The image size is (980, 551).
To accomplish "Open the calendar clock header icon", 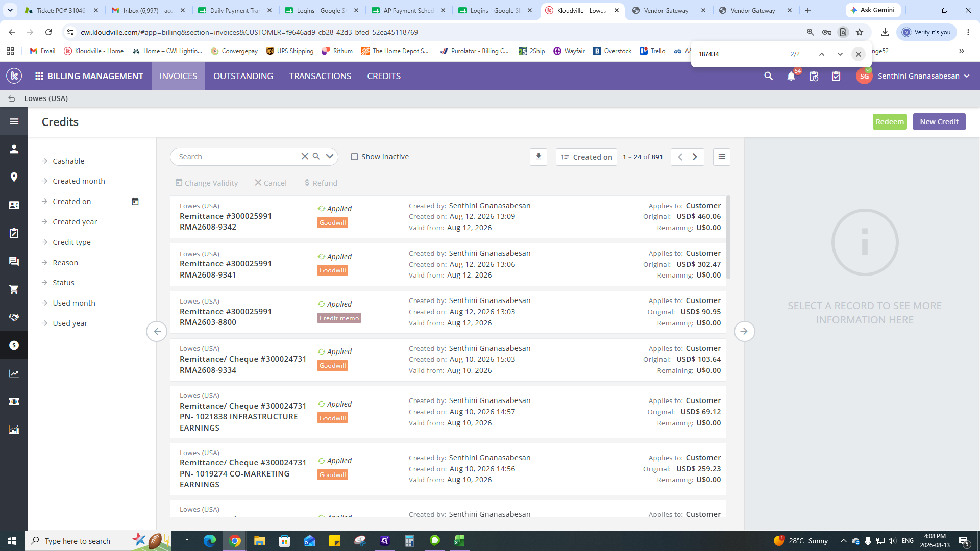I will pos(814,76).
